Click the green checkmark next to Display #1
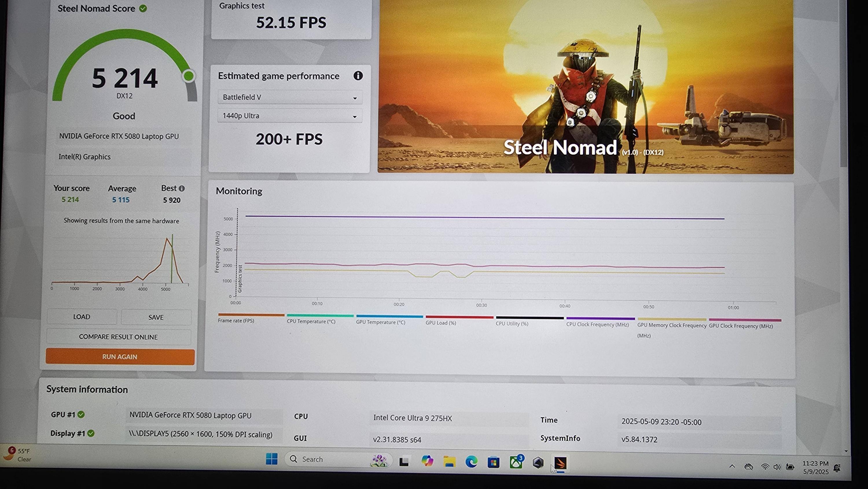Image resolution: width=868 pixels, height=489 pixels. (x=91, y=433)
